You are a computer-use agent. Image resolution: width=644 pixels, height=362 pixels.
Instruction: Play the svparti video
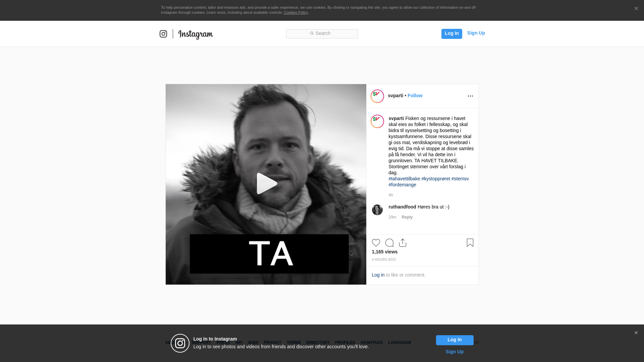click(266, 183)
